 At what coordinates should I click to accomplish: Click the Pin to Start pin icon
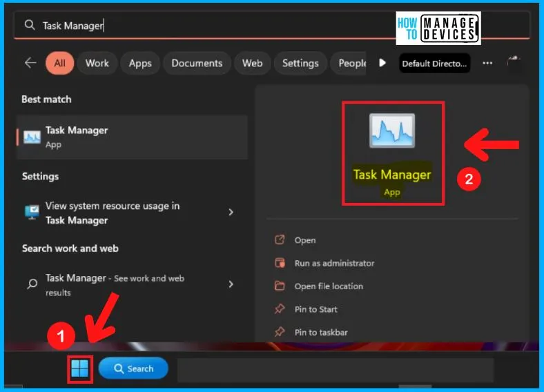[x=280, y=308]
